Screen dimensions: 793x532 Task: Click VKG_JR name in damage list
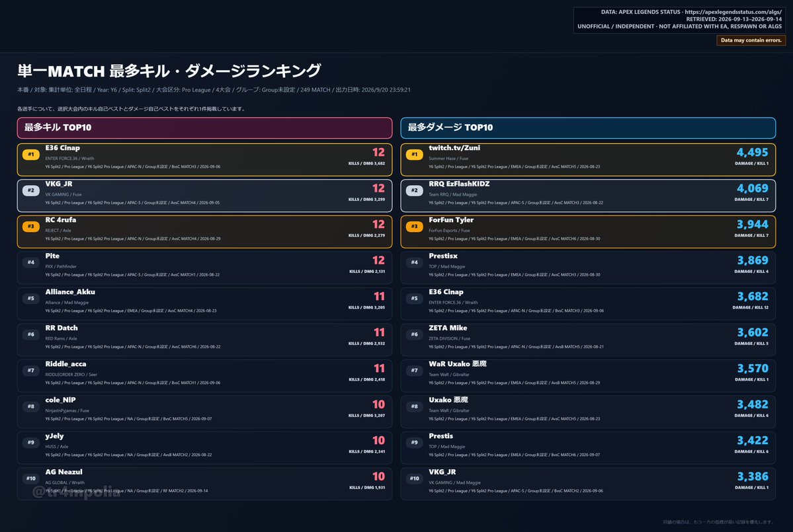click(x=442, y=472)
